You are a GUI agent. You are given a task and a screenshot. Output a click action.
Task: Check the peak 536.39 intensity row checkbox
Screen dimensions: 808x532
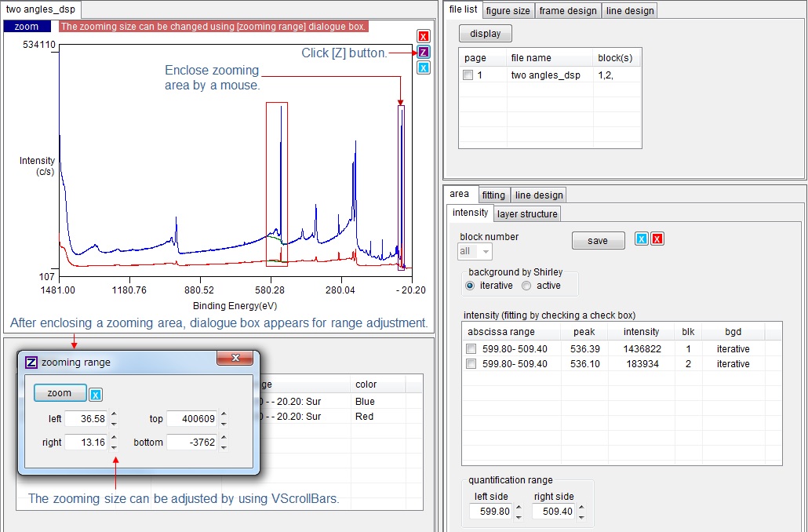pyautogui.click(x=471, y=349)
